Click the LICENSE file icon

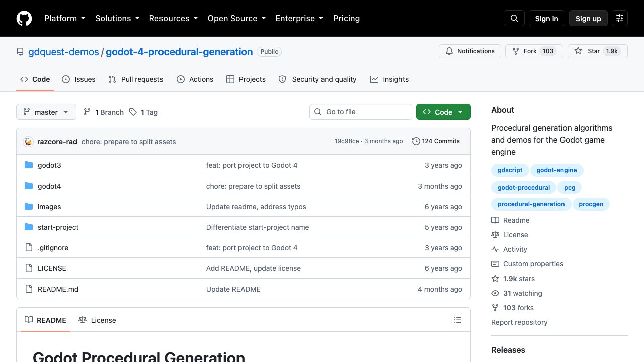click(x=29, y=268)
